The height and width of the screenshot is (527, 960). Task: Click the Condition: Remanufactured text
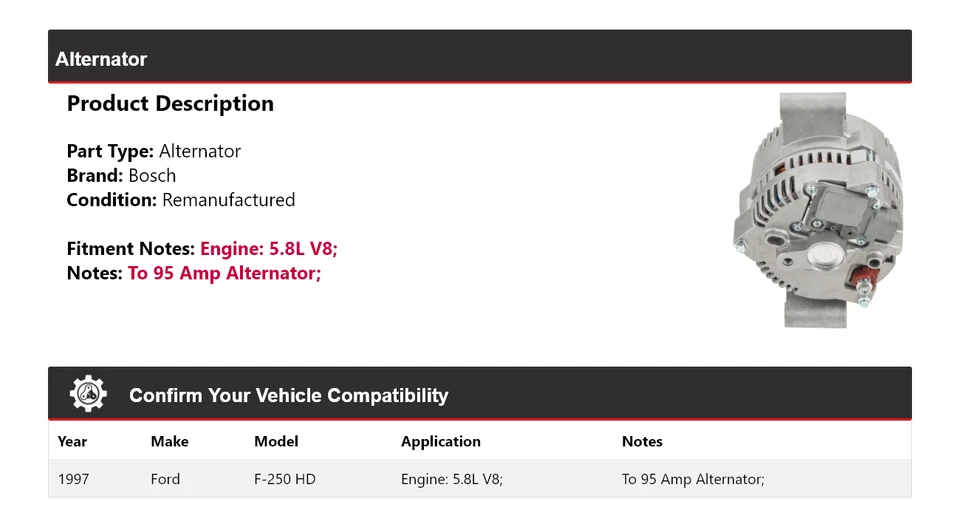[180, 200]
